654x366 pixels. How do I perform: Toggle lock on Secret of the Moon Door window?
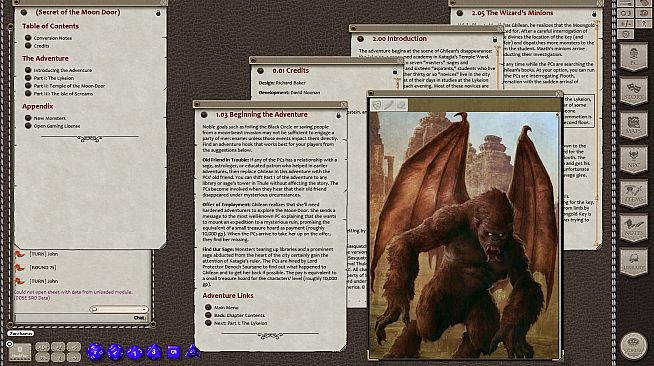pyautogui.click(x=158, y=13)
